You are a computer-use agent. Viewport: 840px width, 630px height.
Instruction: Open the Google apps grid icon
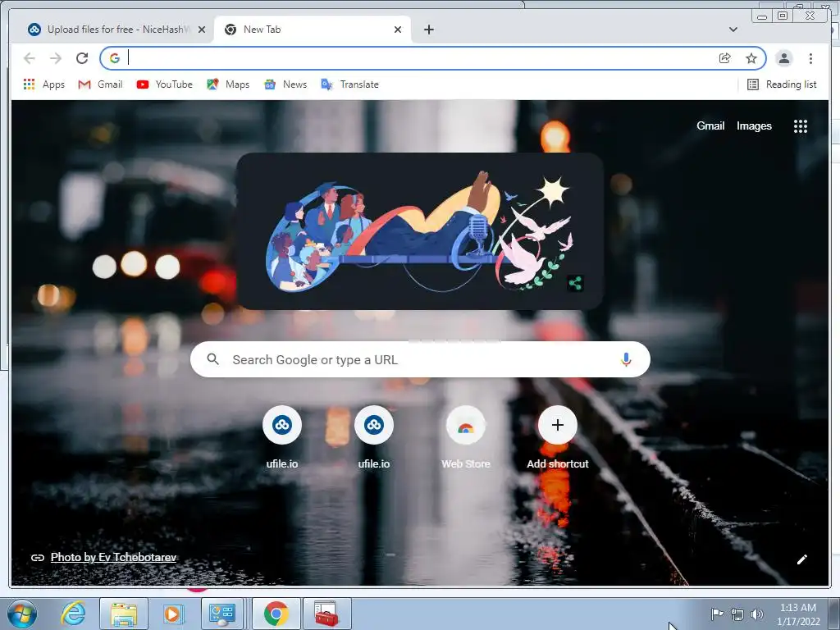pyautogui.click(x=801, y=126)
